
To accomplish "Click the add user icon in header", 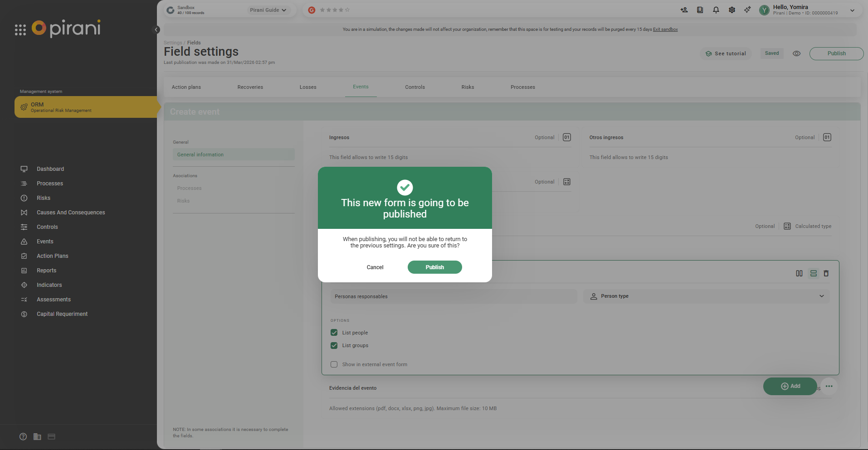I will [x=684, y=10].
